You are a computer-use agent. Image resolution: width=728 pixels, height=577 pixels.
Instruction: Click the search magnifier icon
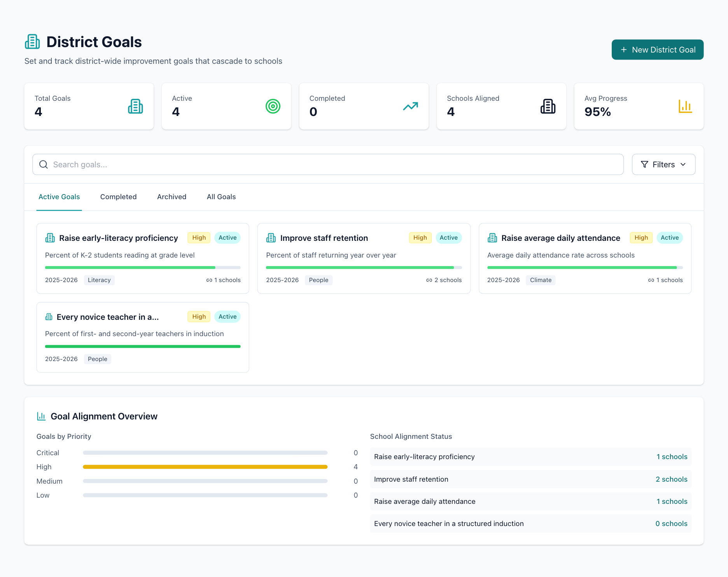44,165
